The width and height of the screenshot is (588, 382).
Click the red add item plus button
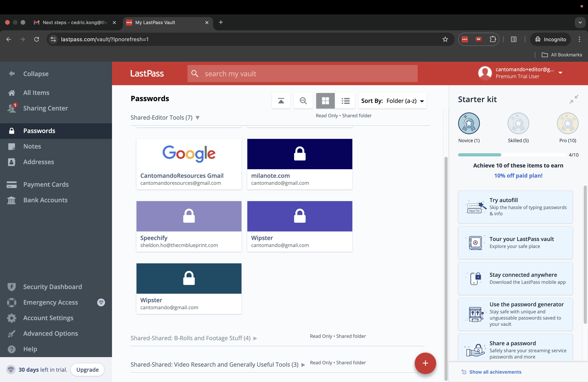pyautogui.click(x=425, y=363)
